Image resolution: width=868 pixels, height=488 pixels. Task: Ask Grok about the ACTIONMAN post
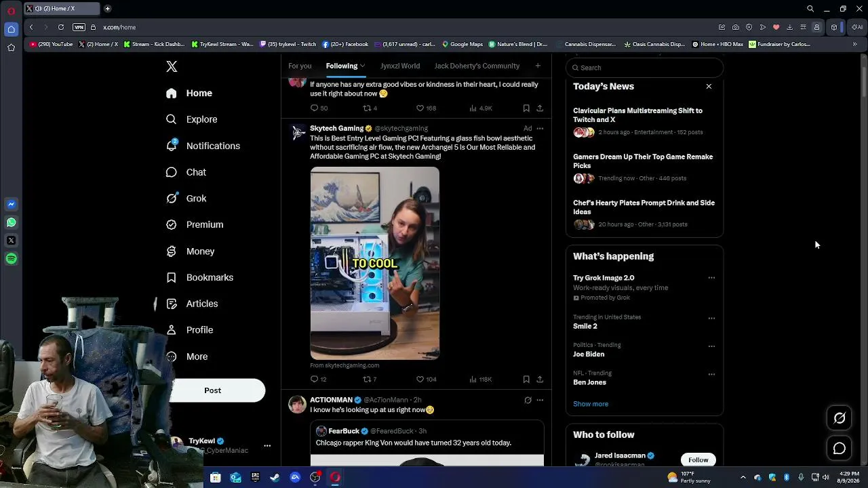coord(528,401)
